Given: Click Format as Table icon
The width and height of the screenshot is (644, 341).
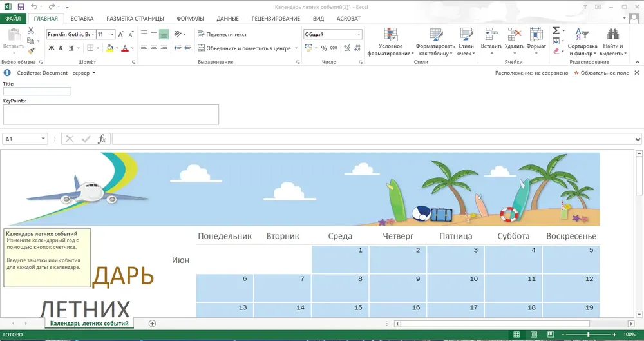Looking at the screenshot, I should click(435, 35).
